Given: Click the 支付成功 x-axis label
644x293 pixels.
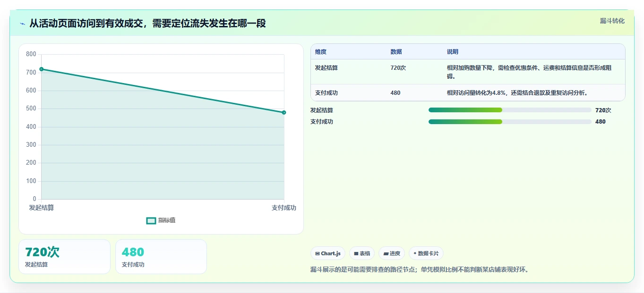Looking at the screenshot, I should [x=284, y=208].
